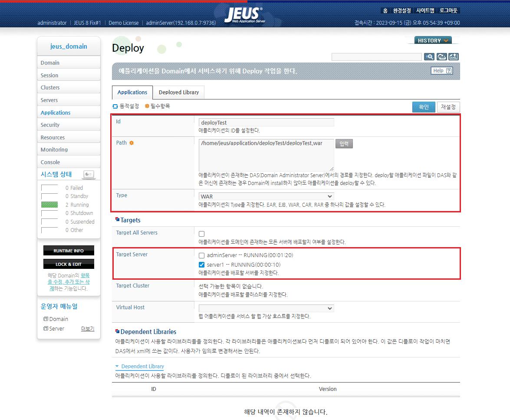Open Clusters in the sidebar menu
The width and height of the screenshot is (510, 420).
click(x=69, y=88)
